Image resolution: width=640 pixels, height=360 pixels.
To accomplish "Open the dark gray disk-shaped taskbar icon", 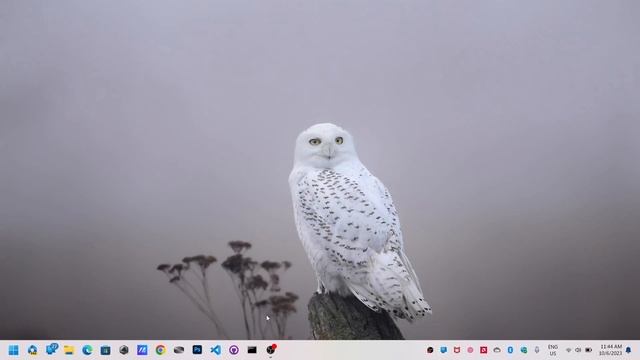I will pos(179,350).
